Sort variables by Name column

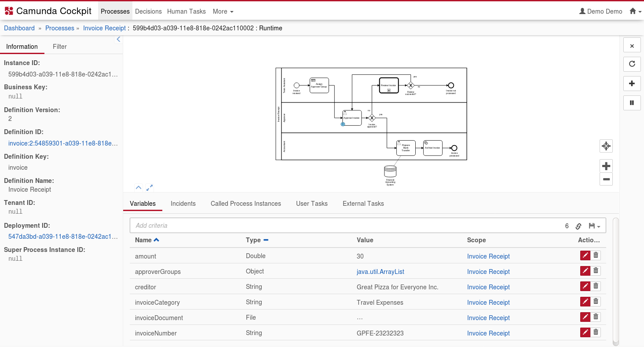pos(147,240)
